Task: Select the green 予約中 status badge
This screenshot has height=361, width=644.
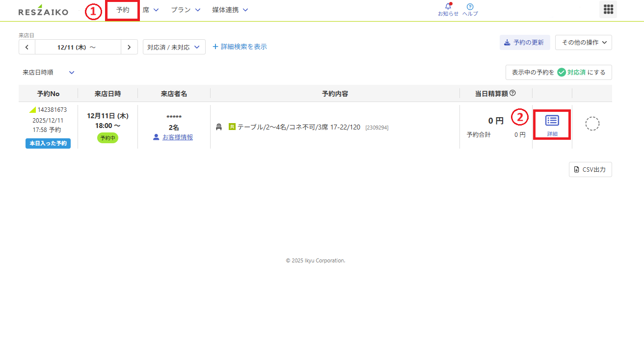Action: tap(107, 138)
